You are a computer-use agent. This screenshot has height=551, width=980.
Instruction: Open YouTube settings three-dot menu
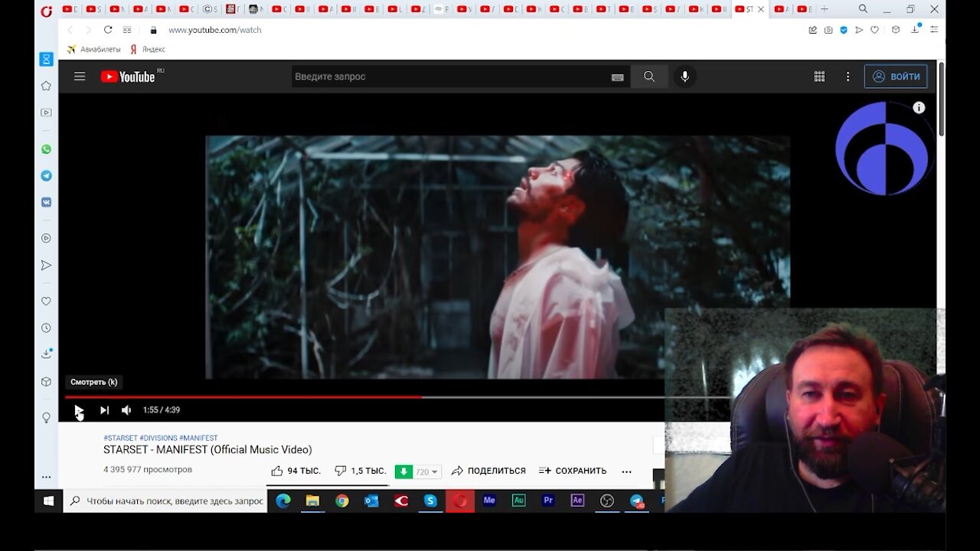[848, 77]
